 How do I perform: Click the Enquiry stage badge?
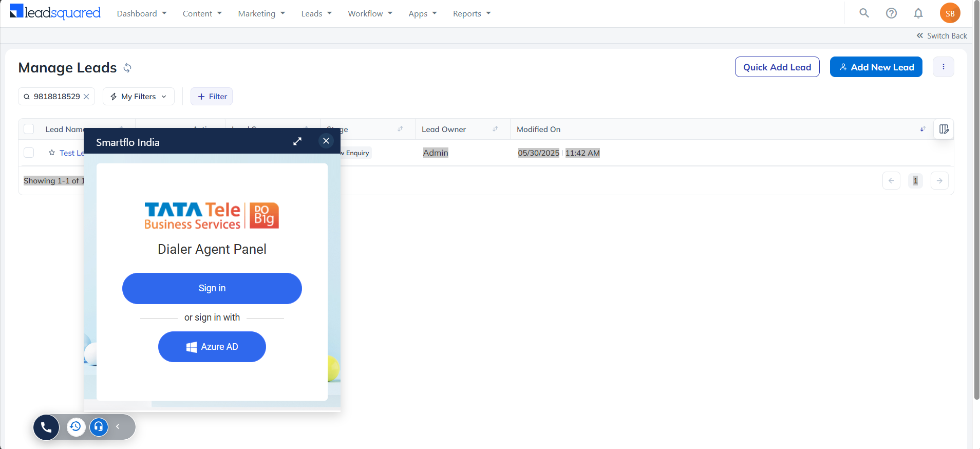(x=356, y=153)
